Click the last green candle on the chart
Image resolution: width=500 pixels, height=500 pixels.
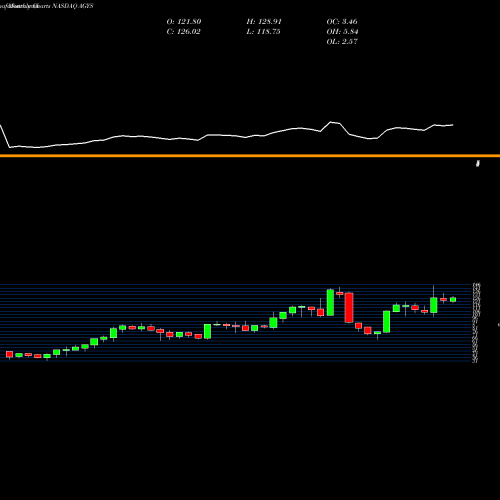(453, 299)
